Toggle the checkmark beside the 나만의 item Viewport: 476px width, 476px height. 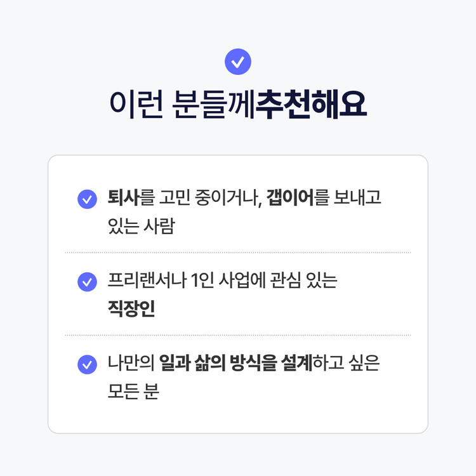pyautogui.click(x=86, y=364)
